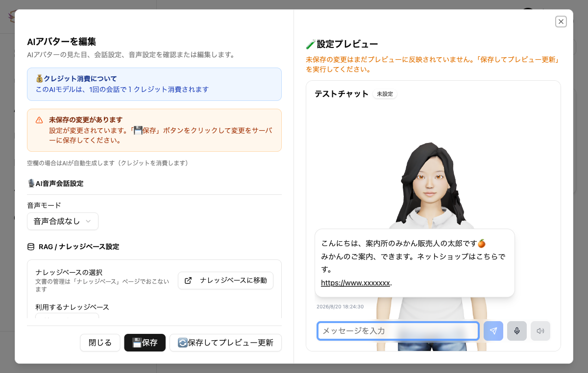
Task: Click the 設定プレビュー heading text
Action: 347,45
